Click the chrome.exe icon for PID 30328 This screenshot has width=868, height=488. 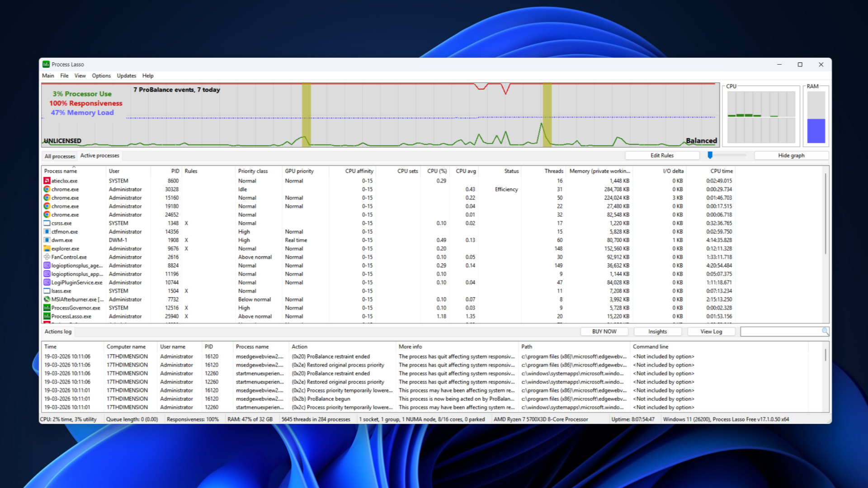(47, 189)
